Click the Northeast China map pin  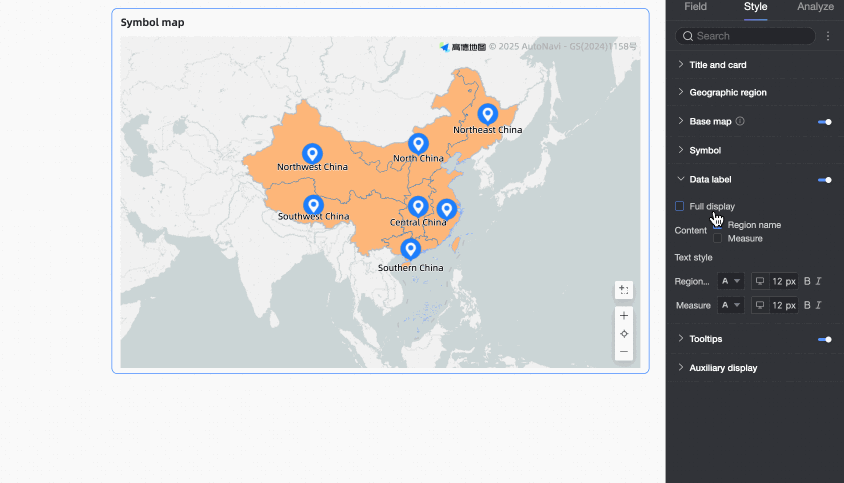[487, 114]
